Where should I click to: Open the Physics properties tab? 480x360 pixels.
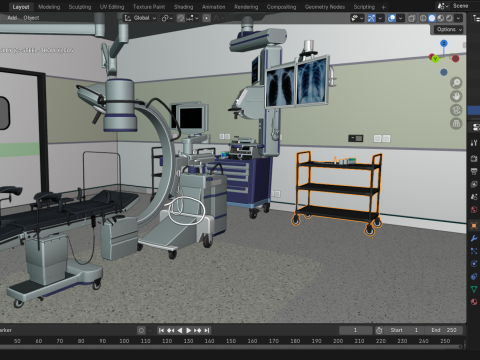pyautogui.click(x=474, y=264)
